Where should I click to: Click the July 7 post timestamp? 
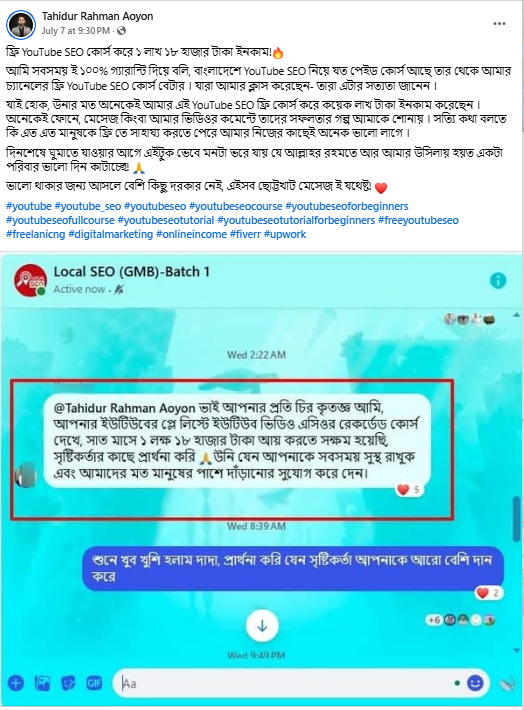click(x=76, y=31)
